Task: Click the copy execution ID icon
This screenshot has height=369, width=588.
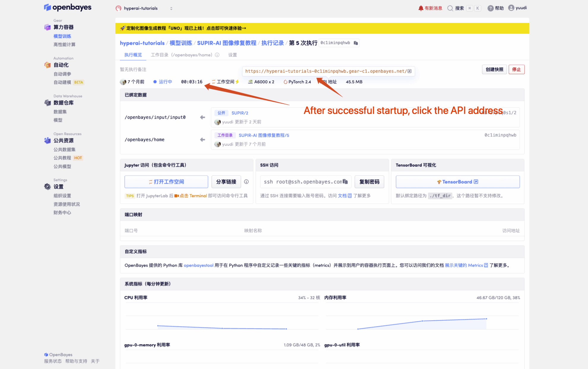Action: [x=356, y=43]
